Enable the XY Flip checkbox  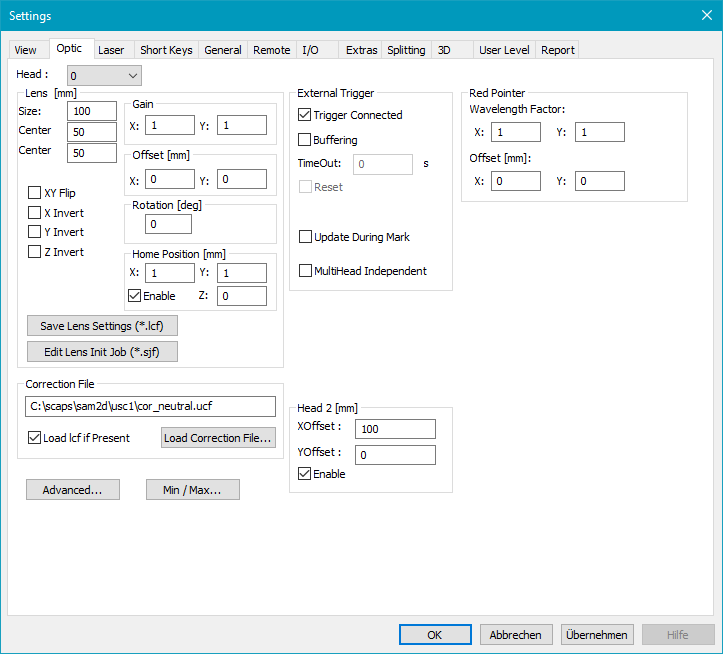click(x=35, y=193)
